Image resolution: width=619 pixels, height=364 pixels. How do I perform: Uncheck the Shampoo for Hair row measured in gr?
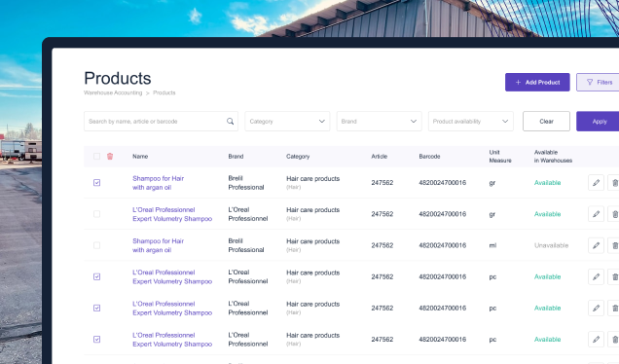96,182
